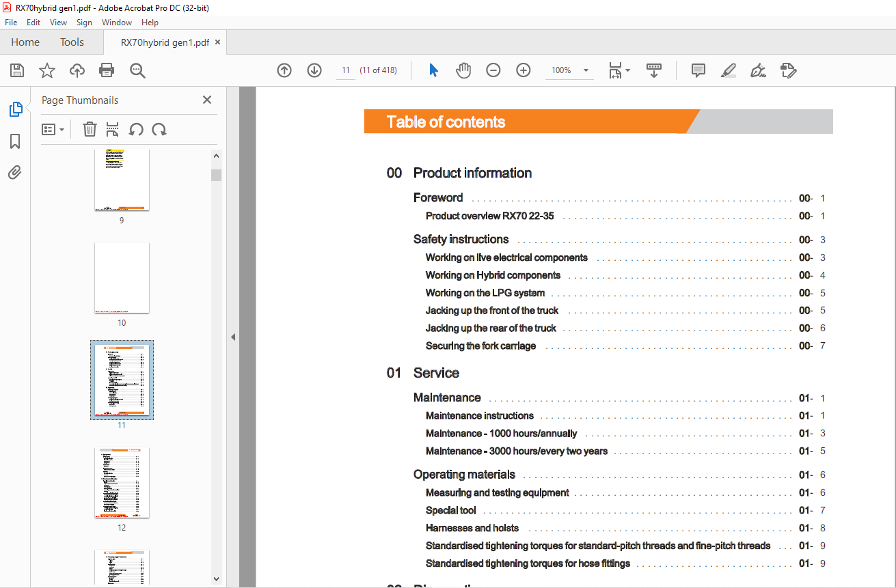Upload the file to cloud storage

77,70
